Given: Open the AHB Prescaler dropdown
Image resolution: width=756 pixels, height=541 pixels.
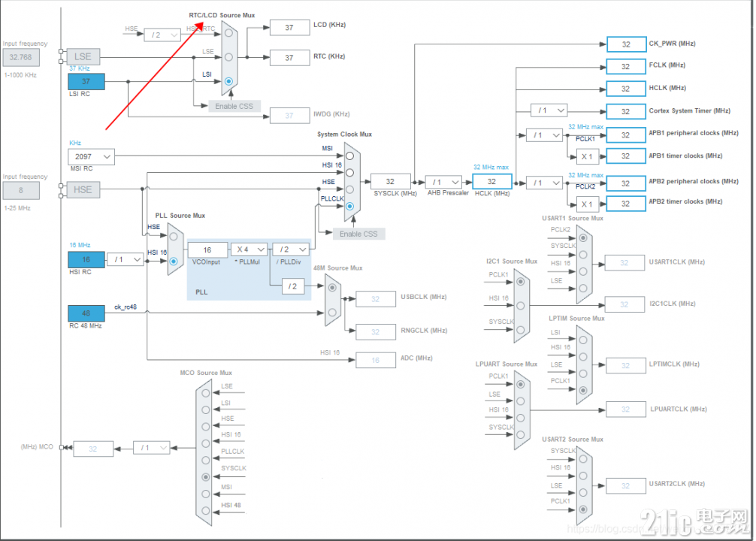Looking at the screenshot, I should (x=443, y=182).
